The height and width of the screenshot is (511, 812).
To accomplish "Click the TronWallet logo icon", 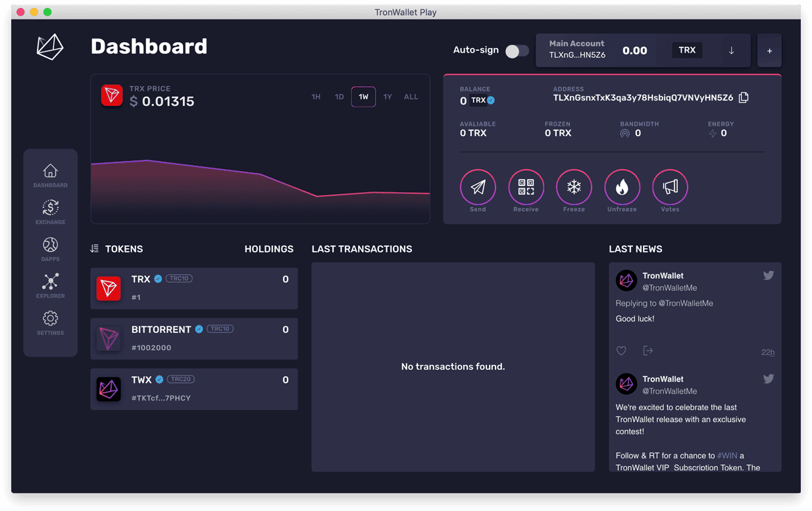I will tap(50, 47).
